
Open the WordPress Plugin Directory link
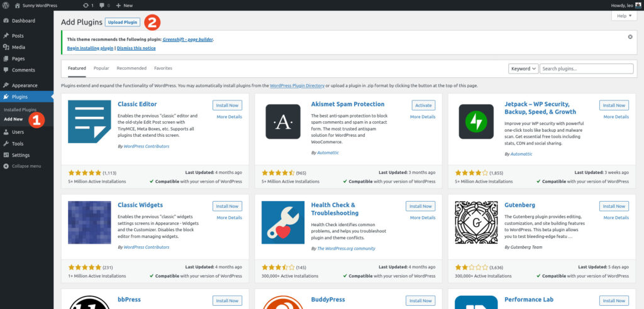[x=297, y=85]
